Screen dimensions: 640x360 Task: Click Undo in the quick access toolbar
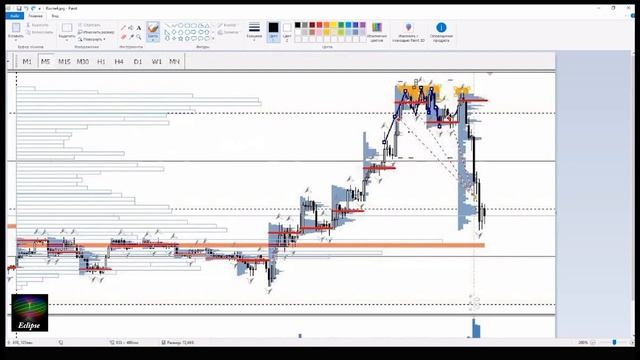pos(26,8)
